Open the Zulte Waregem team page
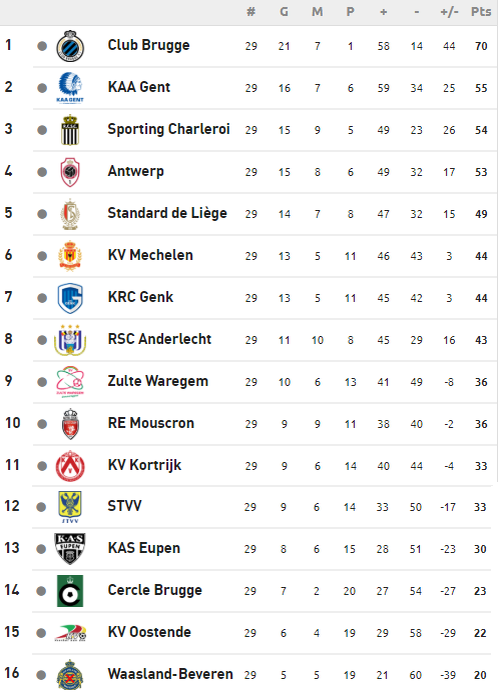The image size is (499, 695). pyautogui.click(x=158, y=381)
